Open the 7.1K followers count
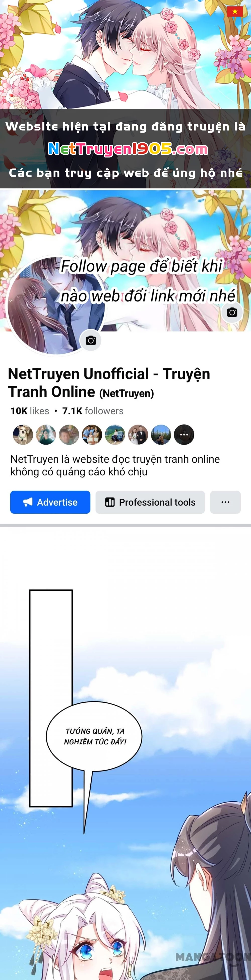 93,411
